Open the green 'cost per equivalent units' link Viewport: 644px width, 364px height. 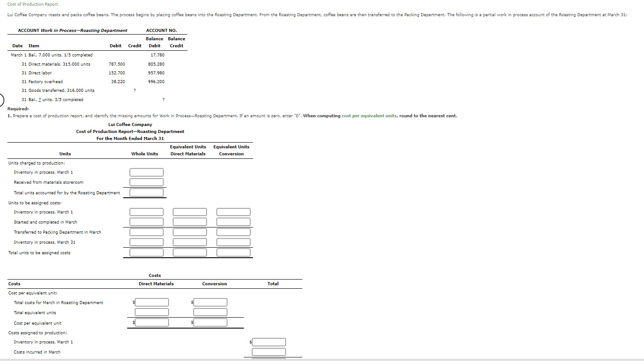point(369,116)
